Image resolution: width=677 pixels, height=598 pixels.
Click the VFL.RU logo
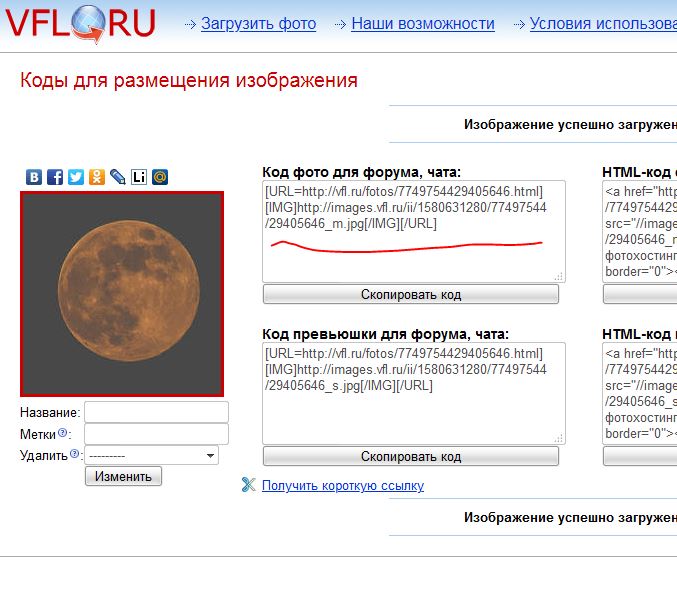click(80, 23)
